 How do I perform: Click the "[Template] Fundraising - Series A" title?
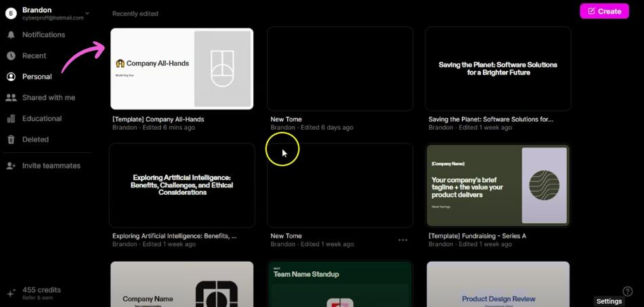477,236
